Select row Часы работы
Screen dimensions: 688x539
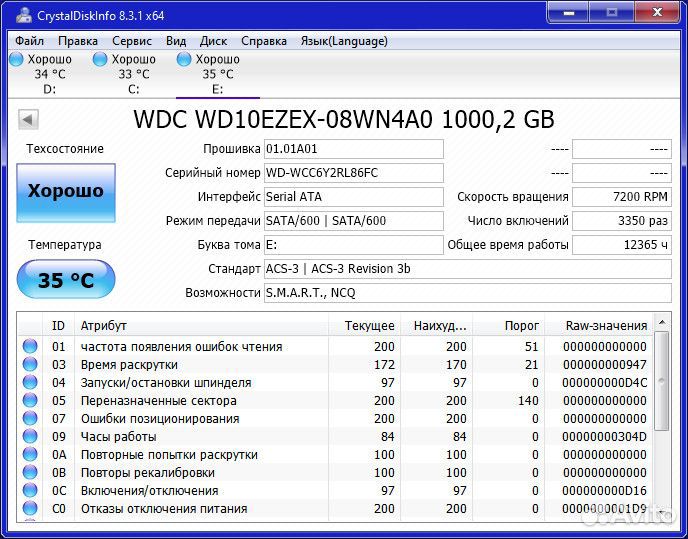click(335, 436)
